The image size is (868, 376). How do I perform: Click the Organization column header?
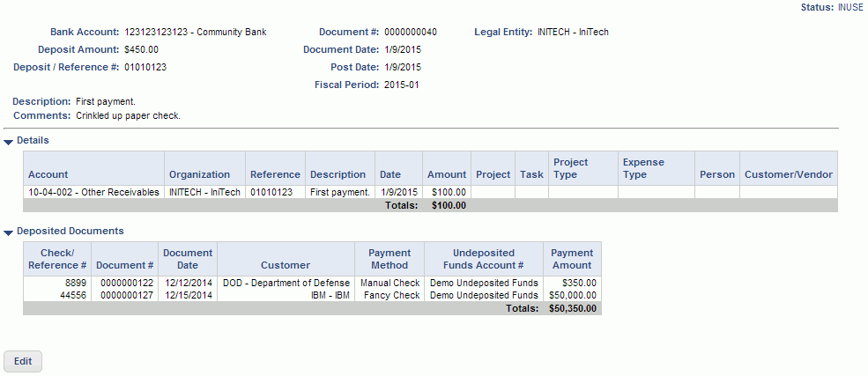[x=199, y=174]
